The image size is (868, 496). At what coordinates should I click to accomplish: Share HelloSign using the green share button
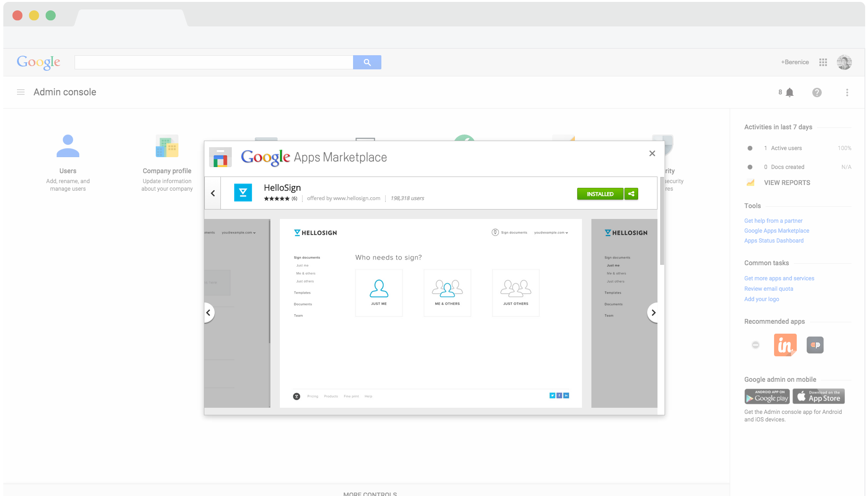pos(631,194)
